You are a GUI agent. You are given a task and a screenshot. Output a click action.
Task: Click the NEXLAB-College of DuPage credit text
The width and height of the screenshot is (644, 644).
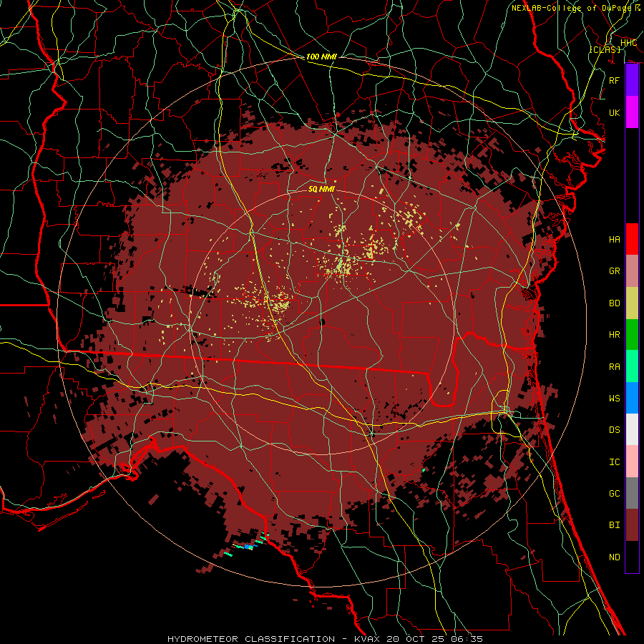(573, 8)
